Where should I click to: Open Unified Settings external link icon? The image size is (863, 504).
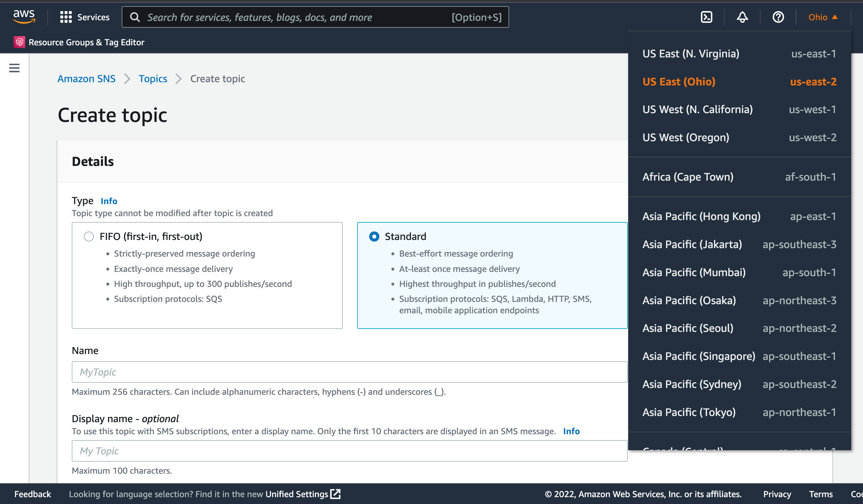tap(336, 494)
